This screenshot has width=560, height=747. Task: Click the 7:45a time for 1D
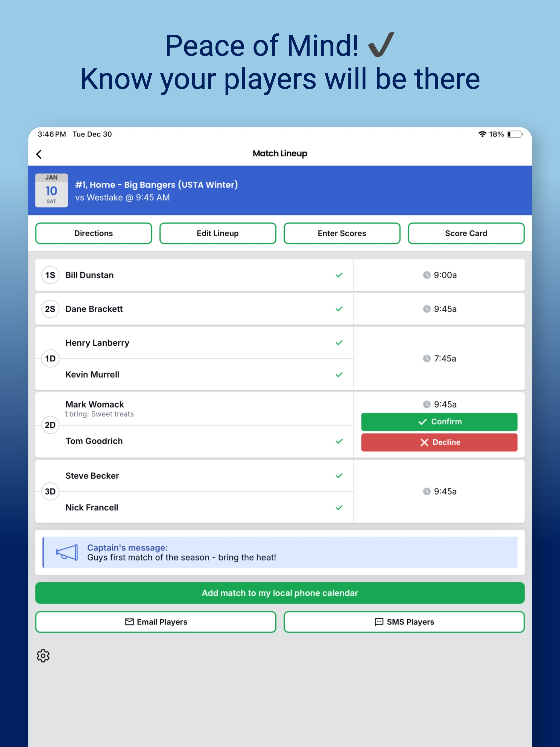click(x=445, y=358)
